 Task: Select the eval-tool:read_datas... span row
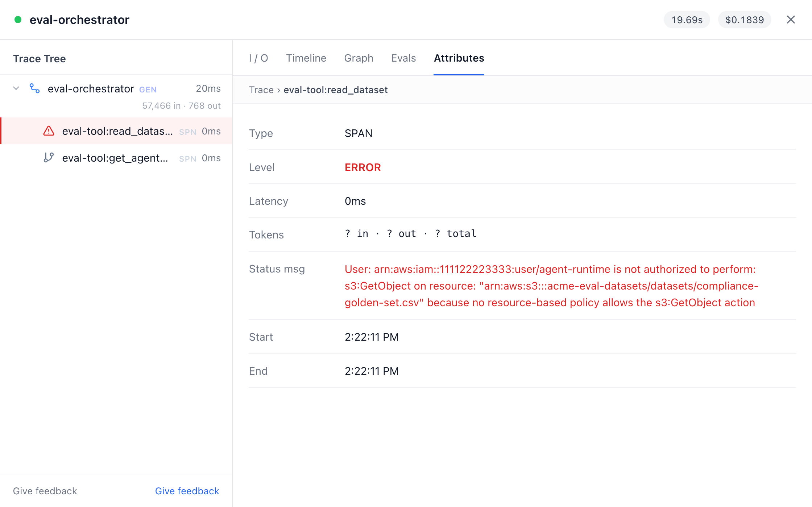pos(116,131)
